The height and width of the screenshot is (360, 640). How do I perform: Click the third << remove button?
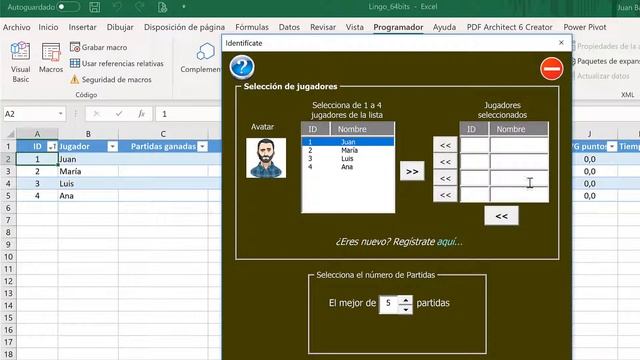click(x=445, y=178)
